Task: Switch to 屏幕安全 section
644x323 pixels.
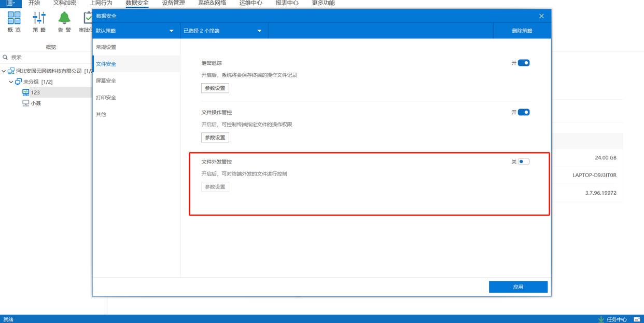Action: click(x=136, y=80)
